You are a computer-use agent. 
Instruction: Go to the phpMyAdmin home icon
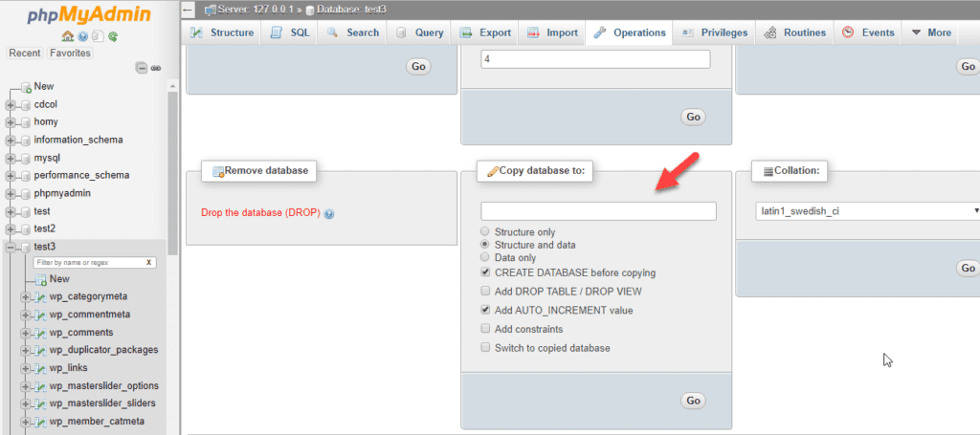[68, 36]
